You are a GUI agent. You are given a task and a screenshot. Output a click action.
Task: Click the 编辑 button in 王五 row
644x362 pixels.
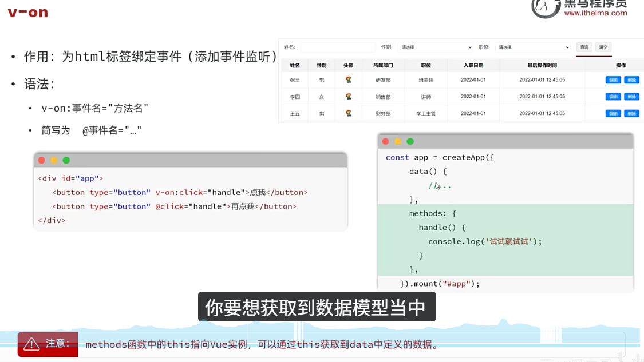click(613, 113)
